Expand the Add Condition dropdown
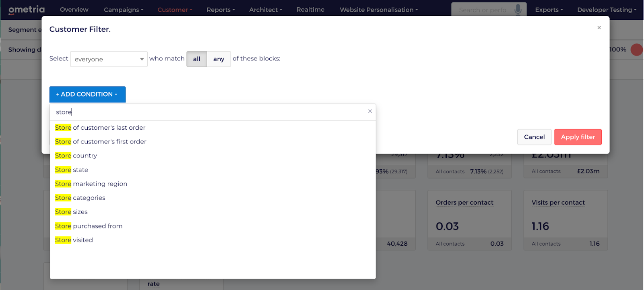Screen dimensions: 644x290 pos(87,94)
